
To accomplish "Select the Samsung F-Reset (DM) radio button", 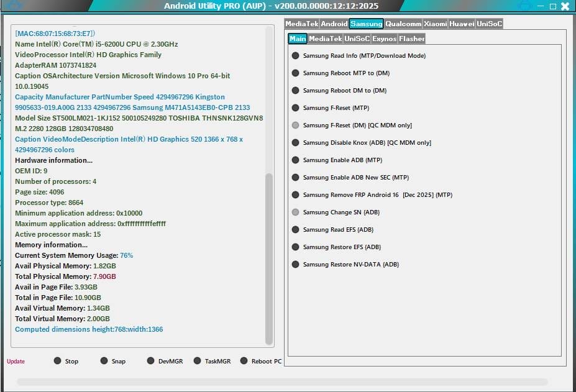I will pos(295,125).
